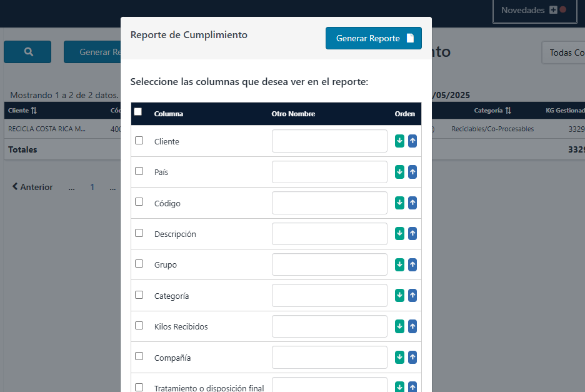Enable the Descripción column checkbox
The image size is (585, 392).
coord(139,233)
